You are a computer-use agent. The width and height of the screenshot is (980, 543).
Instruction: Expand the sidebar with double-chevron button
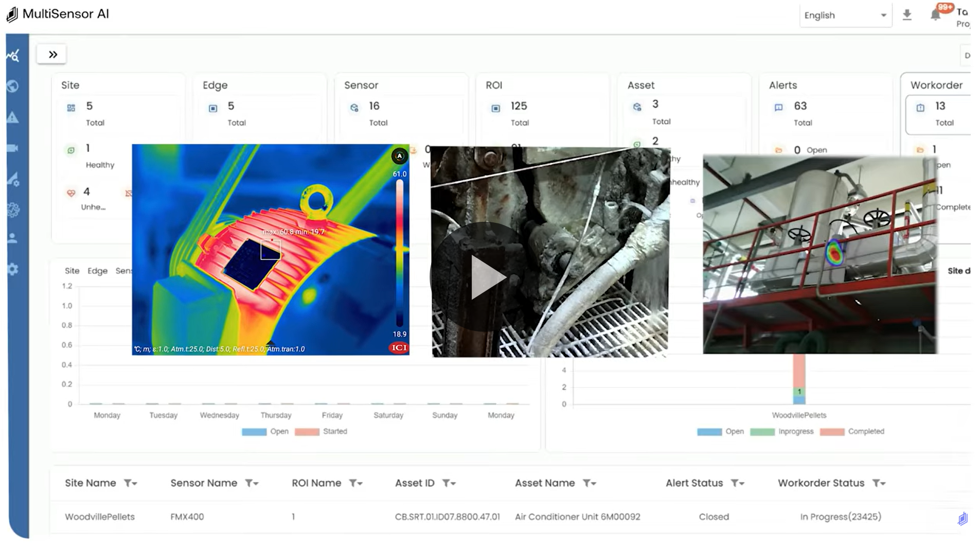[52, 55]
